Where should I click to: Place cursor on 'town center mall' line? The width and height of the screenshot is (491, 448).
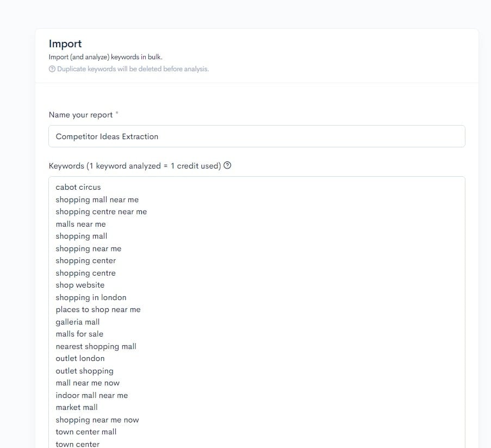coord(86,432)
